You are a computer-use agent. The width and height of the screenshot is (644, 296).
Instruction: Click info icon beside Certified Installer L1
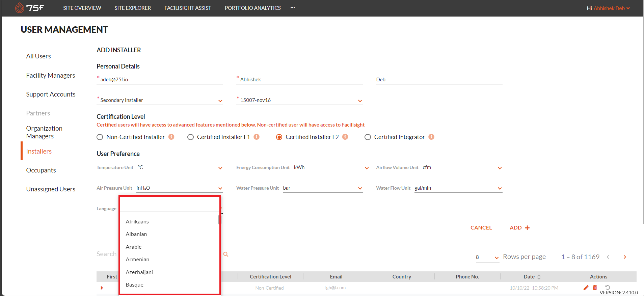pyautogui.click(x=257, y=137)
